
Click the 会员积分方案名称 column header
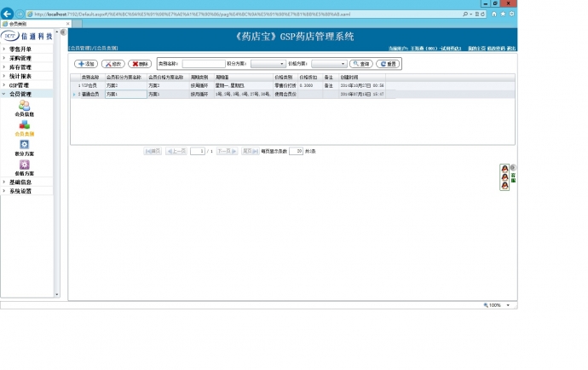pos(125,78)
